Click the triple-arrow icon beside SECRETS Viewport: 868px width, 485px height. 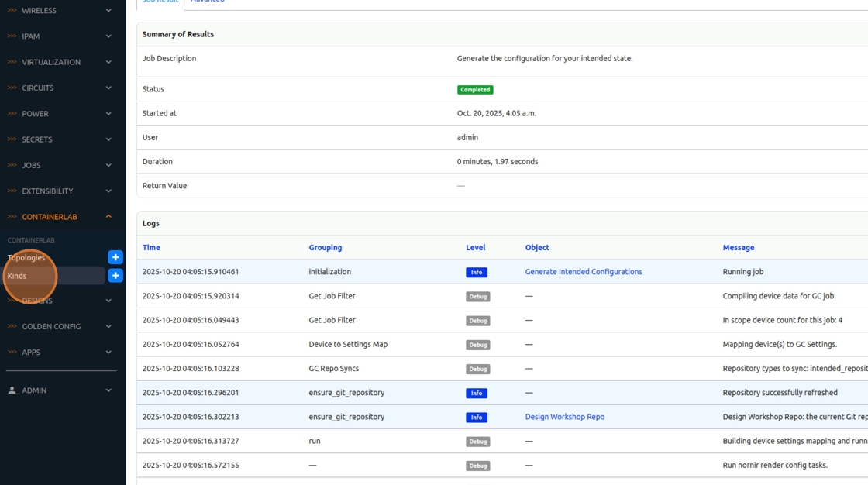(x=12, y=139)
